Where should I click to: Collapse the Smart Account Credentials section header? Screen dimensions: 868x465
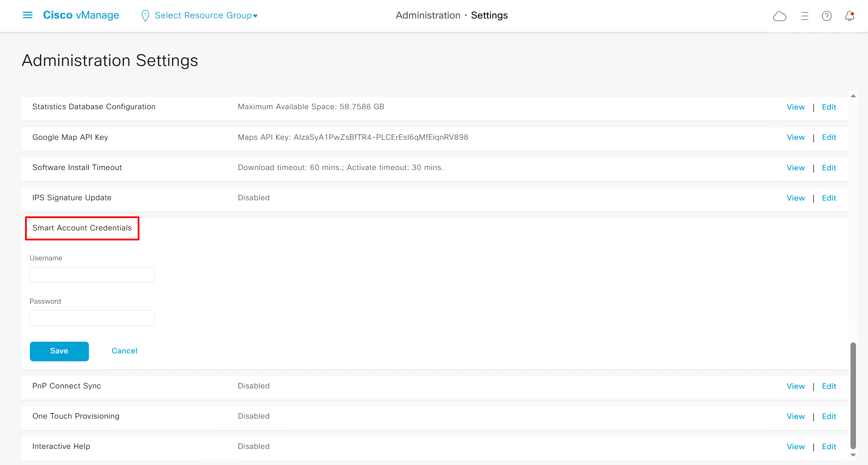pos(82,228)
